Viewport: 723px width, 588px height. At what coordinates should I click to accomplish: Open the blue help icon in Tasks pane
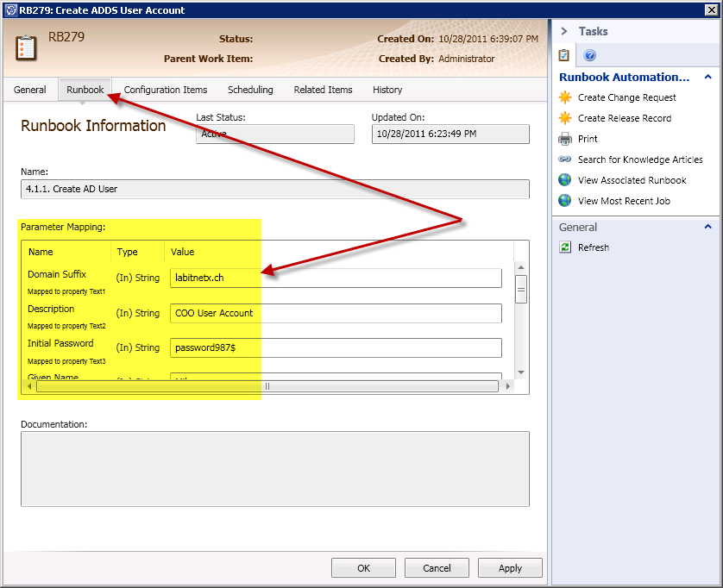tap(590, 55)
